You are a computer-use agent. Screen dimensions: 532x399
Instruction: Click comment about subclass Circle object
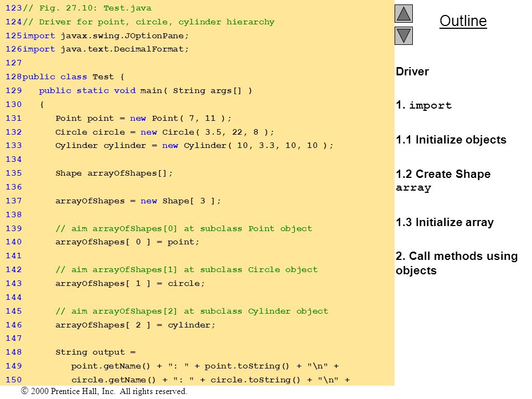pos(187,270)
